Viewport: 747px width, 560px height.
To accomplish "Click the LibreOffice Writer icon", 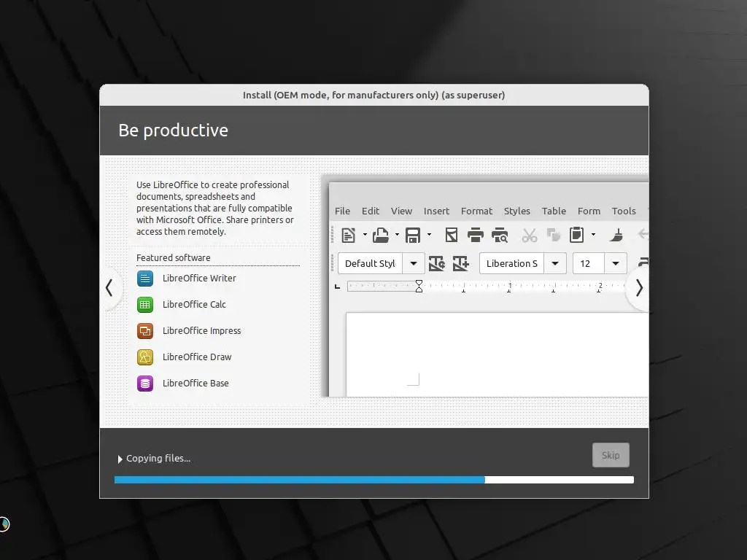I will [x=145, y=278].
